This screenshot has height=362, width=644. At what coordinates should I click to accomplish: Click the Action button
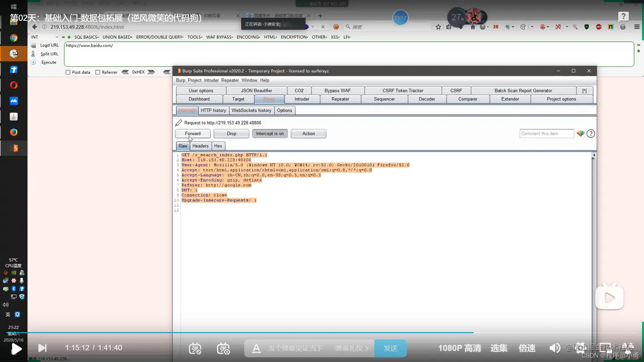pos(308,134)
